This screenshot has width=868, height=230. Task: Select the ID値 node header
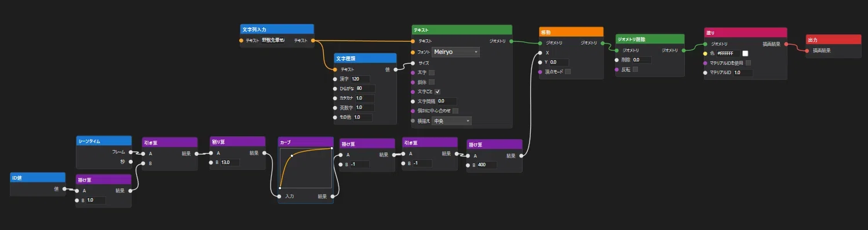pyautogui.click(x=38, y=177)
